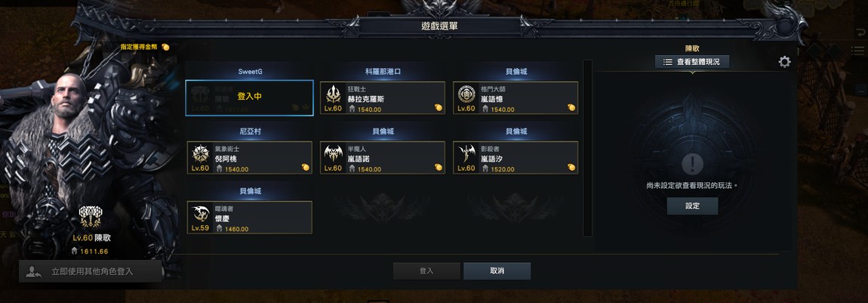Click the gold coin icon beside 指定獲得金幣

tap(165, 47)
